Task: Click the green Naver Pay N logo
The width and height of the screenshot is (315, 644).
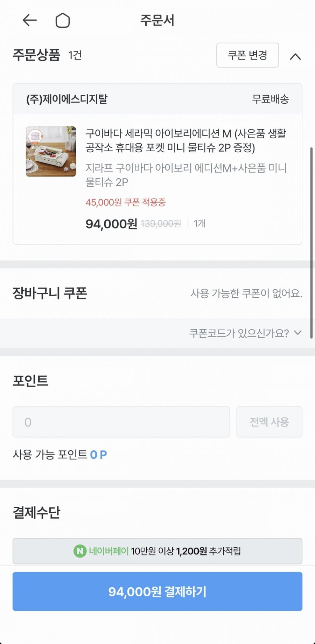Action: (x=80, y=551)
